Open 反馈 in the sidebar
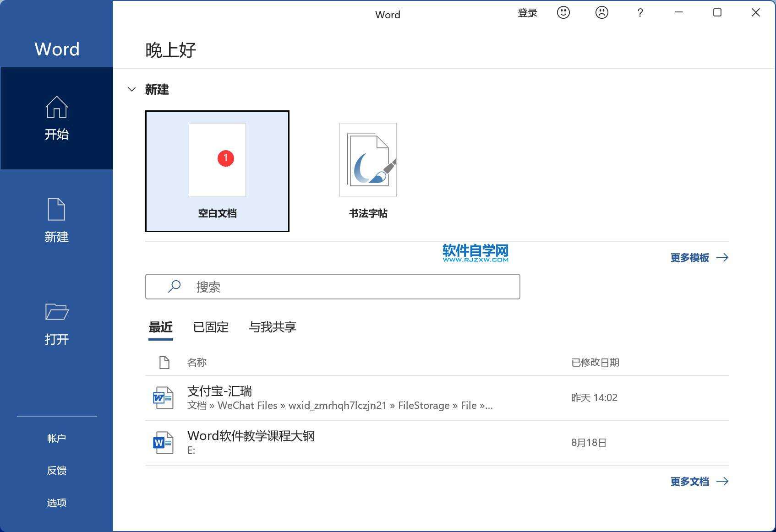 point(57,470)
